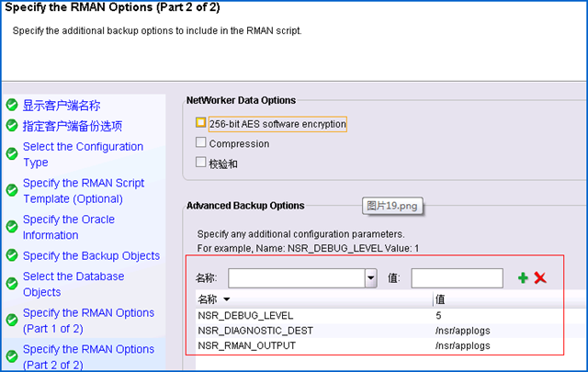The height and width of the screenshot is (372, 588).
Task: Click the red X remove parameter icon
Action: [x=540, y=278]
